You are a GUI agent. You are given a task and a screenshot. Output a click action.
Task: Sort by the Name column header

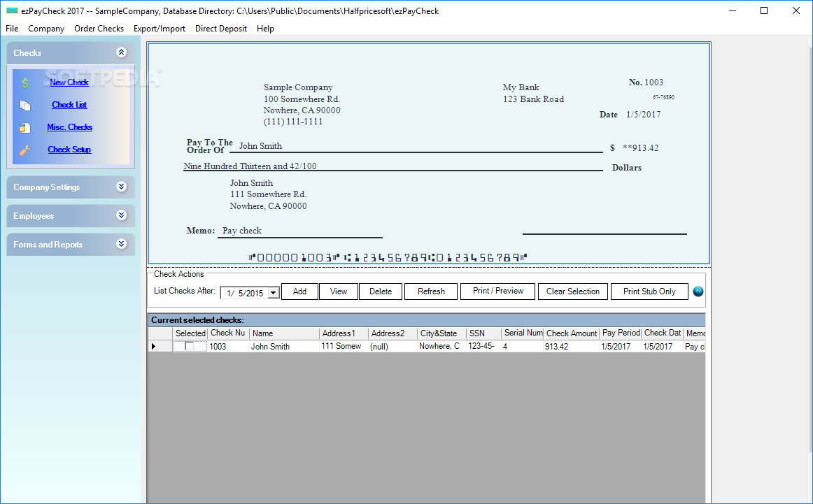coord(284,333)
